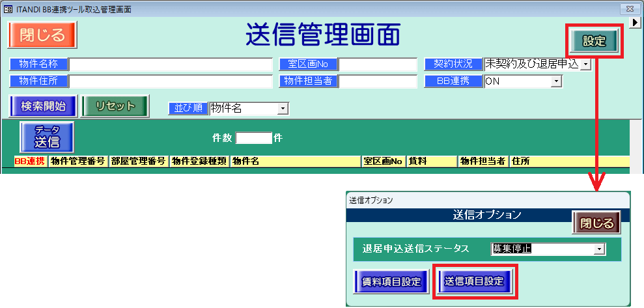The width and height of the screenshot is (644, 308).
Task: Click the 件数 count field
Action: tap(253, 138)
